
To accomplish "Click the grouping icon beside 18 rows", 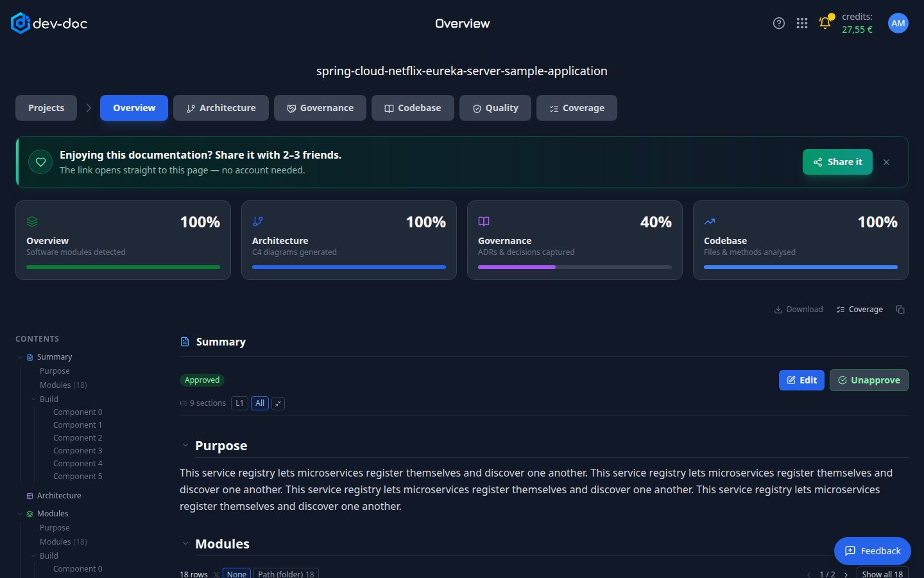I will click(216, 574).
